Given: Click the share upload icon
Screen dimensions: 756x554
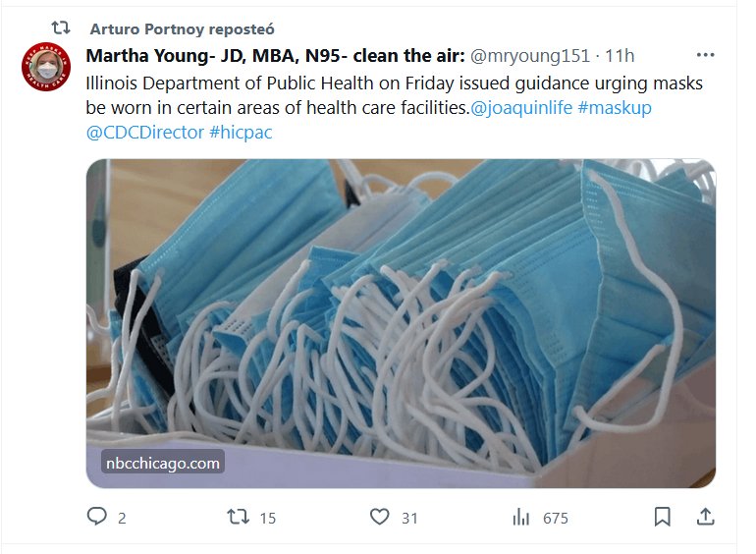Looking at the screenshot, I should pyautogui.click(x=705, y=517).
